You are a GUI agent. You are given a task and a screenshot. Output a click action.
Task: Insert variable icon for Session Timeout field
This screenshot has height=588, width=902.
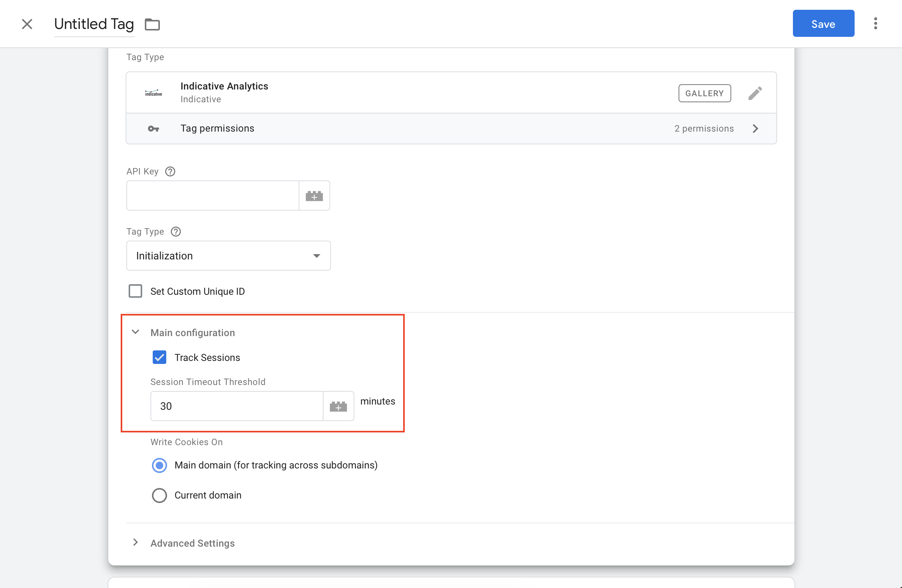tap(339, 406)
